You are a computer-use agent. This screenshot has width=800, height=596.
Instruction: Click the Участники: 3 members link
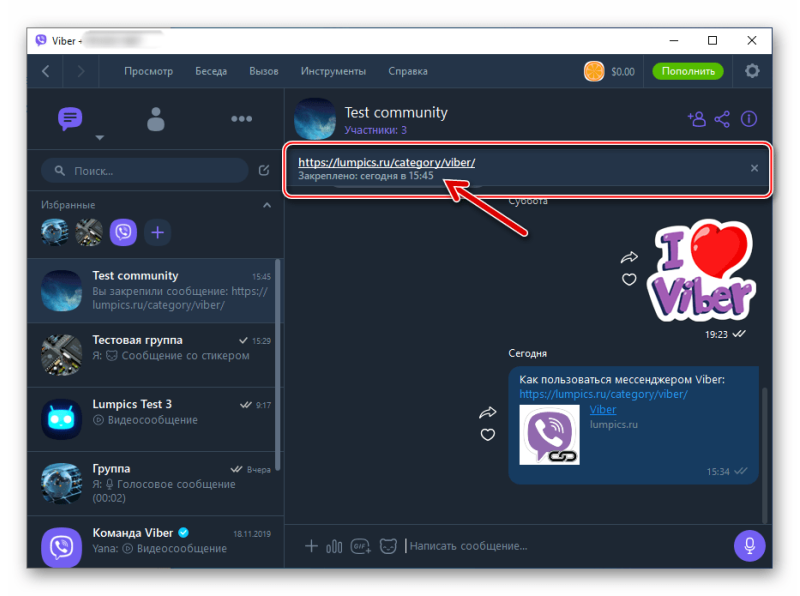pos(376,130)
